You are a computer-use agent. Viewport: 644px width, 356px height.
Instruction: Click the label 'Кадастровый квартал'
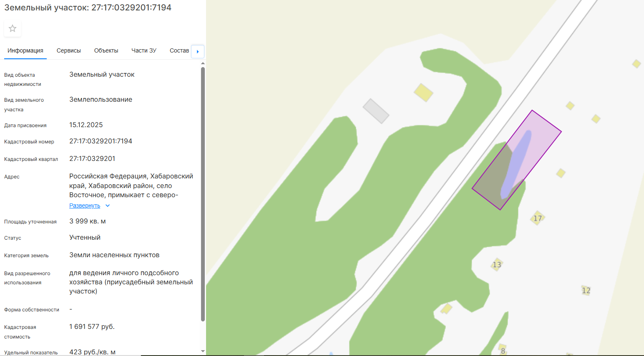pos(31,159)
